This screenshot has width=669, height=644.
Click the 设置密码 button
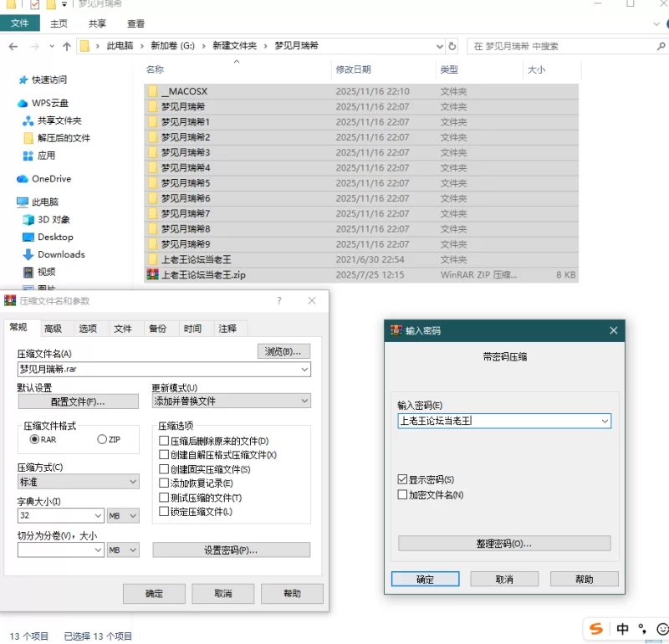231,550
